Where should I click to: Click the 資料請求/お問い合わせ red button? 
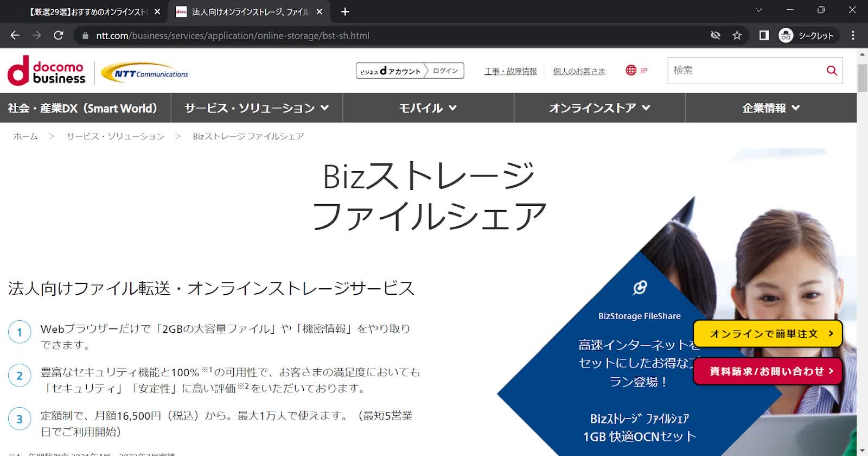768,371
